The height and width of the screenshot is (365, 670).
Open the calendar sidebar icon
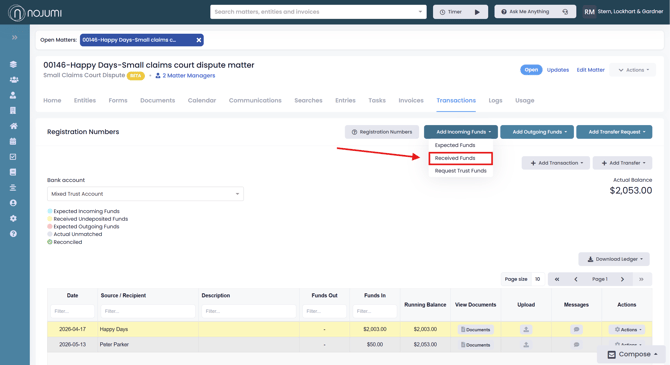(13, 141)
